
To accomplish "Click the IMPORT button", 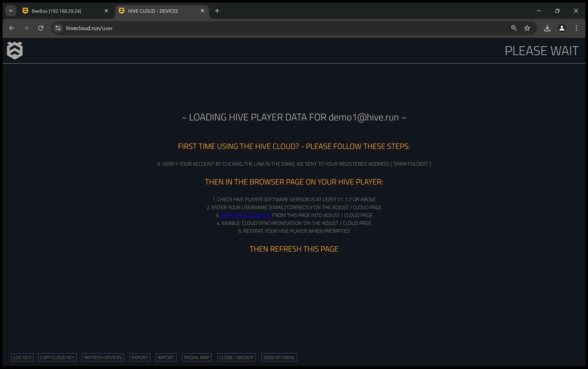I will 166,357.
